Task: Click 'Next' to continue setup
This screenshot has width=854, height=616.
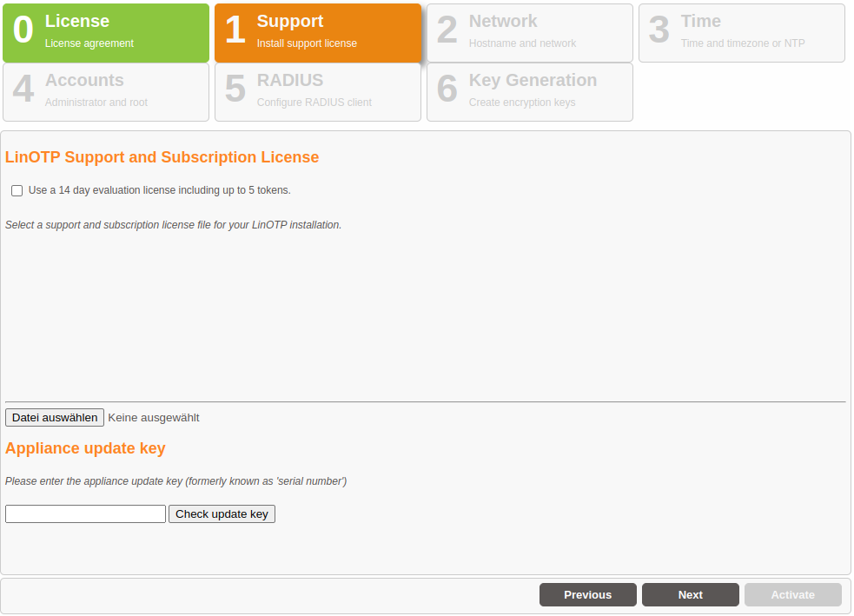Action: tap(690, 594)
